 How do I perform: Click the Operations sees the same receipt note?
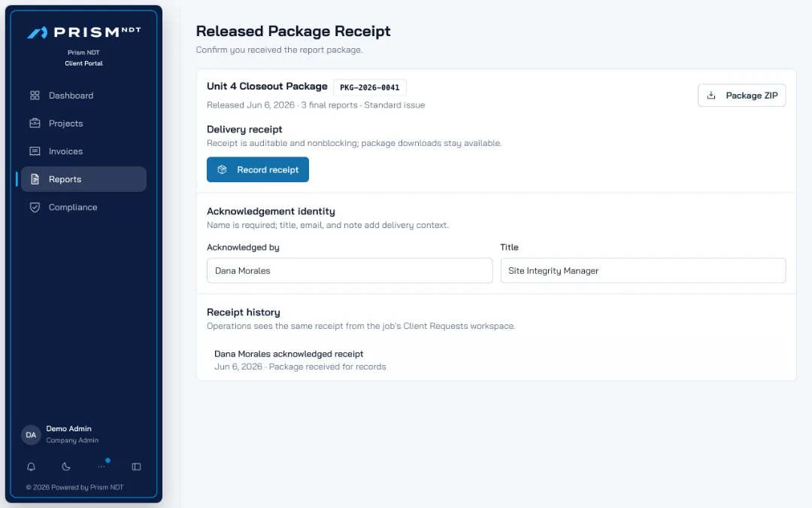point(361,326)
